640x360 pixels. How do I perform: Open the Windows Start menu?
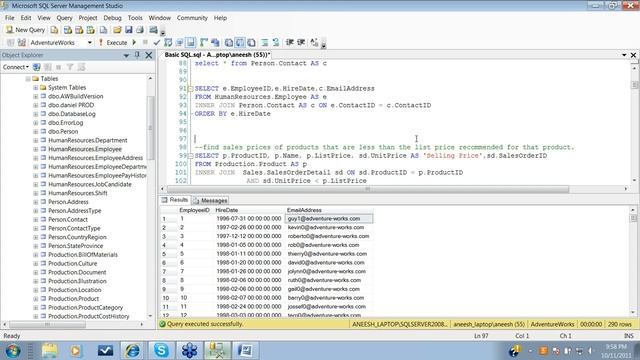13,351
